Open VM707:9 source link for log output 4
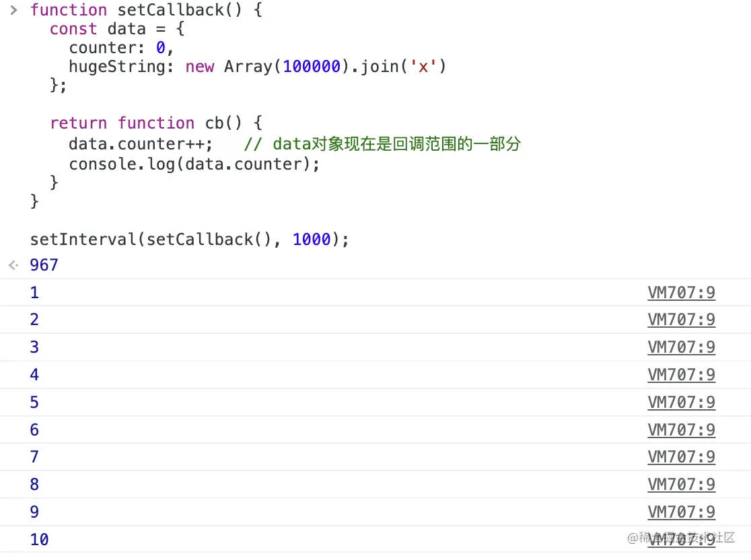751x560 pixels. tap(681, 375)
